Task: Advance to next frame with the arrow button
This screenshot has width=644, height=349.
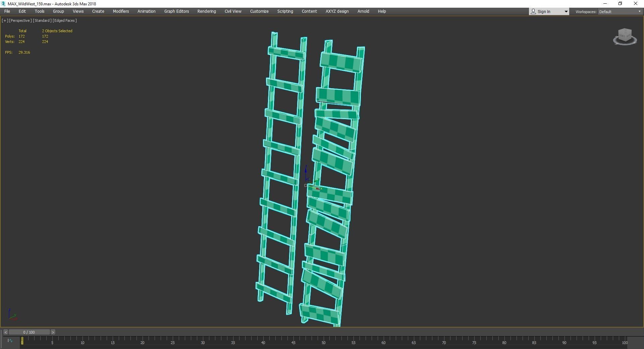Action: (53, 332)
